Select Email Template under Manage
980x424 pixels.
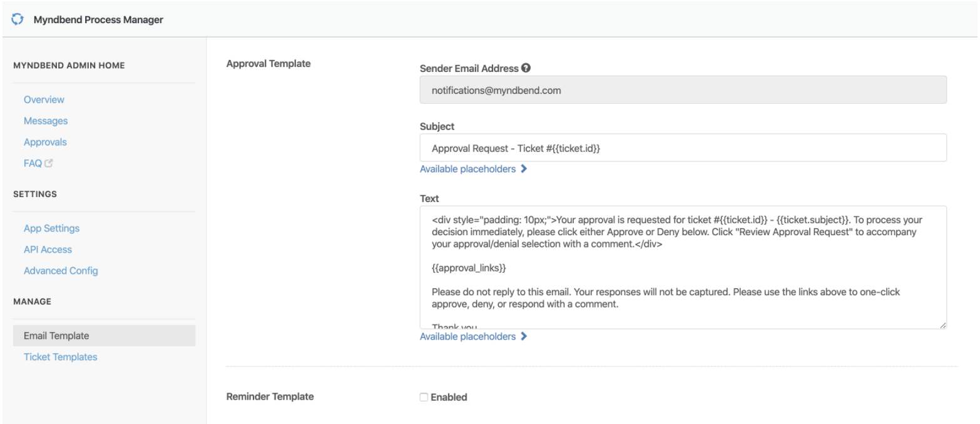coord(56,335)
